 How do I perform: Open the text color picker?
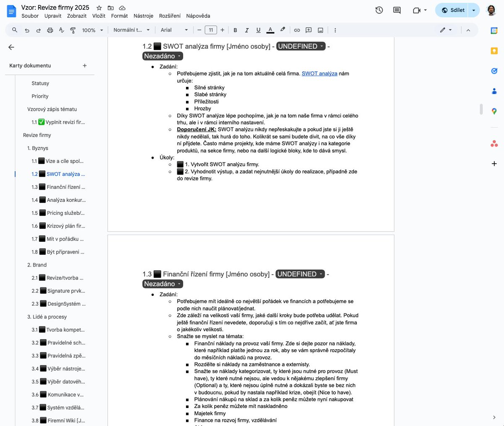point(270,30)
